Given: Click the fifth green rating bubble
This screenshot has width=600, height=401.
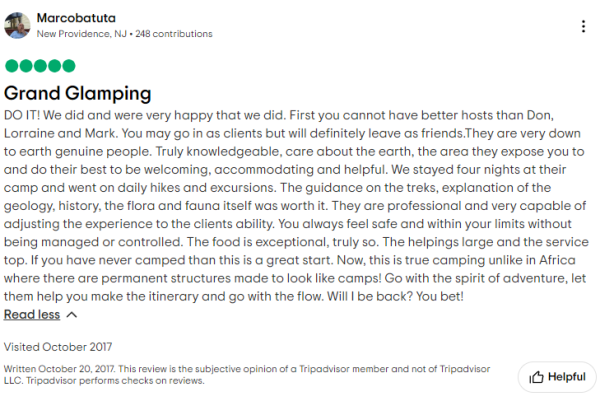Looking at the screenshot, I should point(68,66).
